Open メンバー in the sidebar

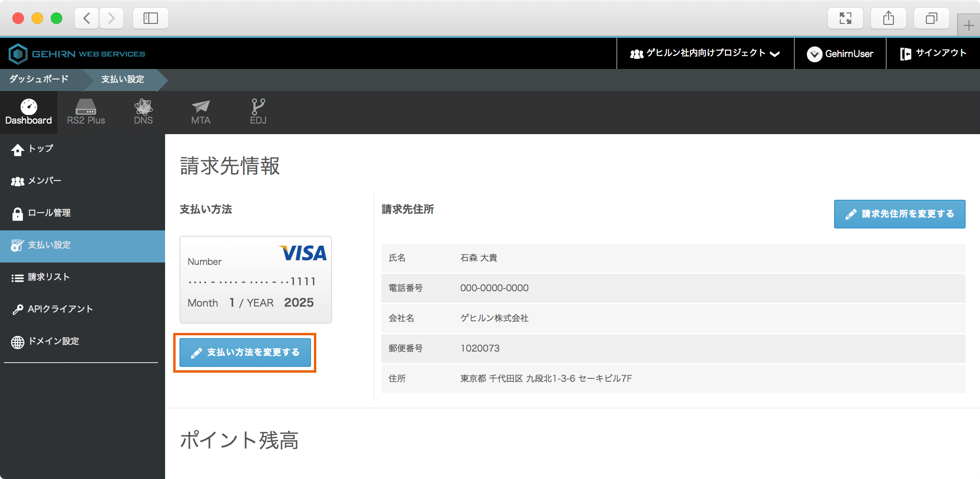tap(44, 181)
